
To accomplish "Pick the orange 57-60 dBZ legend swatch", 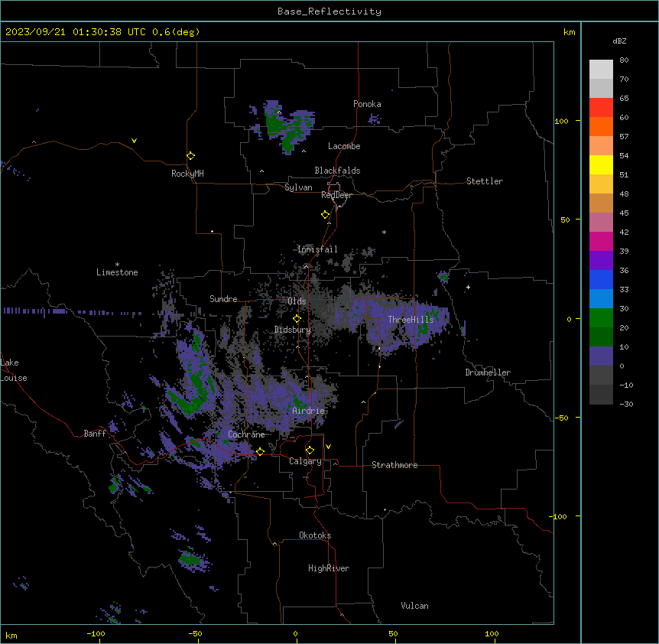I will coord(601,126).
